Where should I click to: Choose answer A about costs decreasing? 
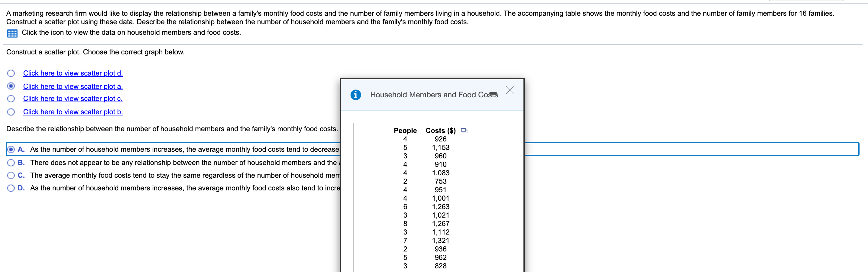pyautogui.click(x=11, y=149)
